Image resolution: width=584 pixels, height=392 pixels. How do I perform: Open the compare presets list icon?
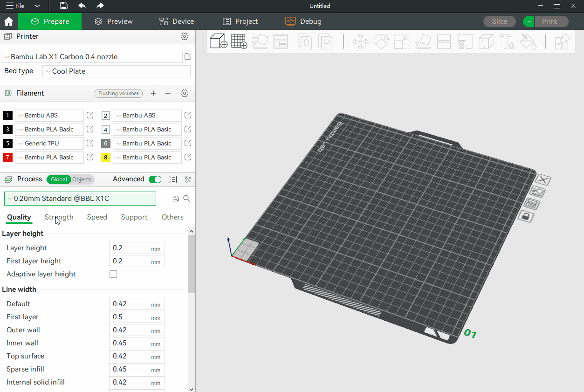[172, 179]
